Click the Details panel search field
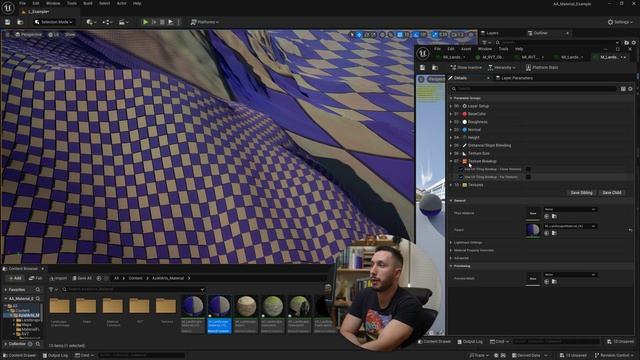Image resolution: width=640 pixels, height=360 pixels. click(534, 89)
